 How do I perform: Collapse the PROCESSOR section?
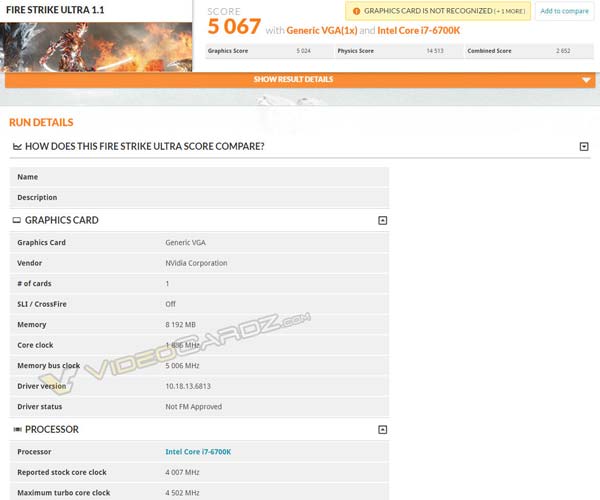tap(382, 430)
